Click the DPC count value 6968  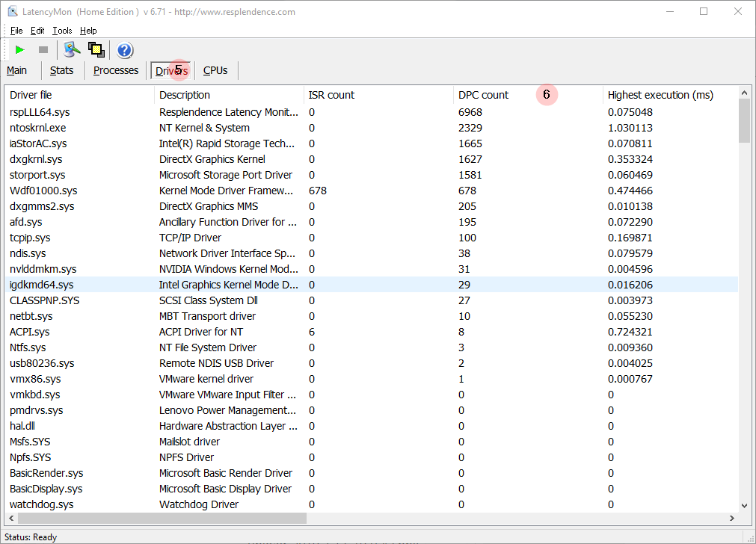point(470,112)
